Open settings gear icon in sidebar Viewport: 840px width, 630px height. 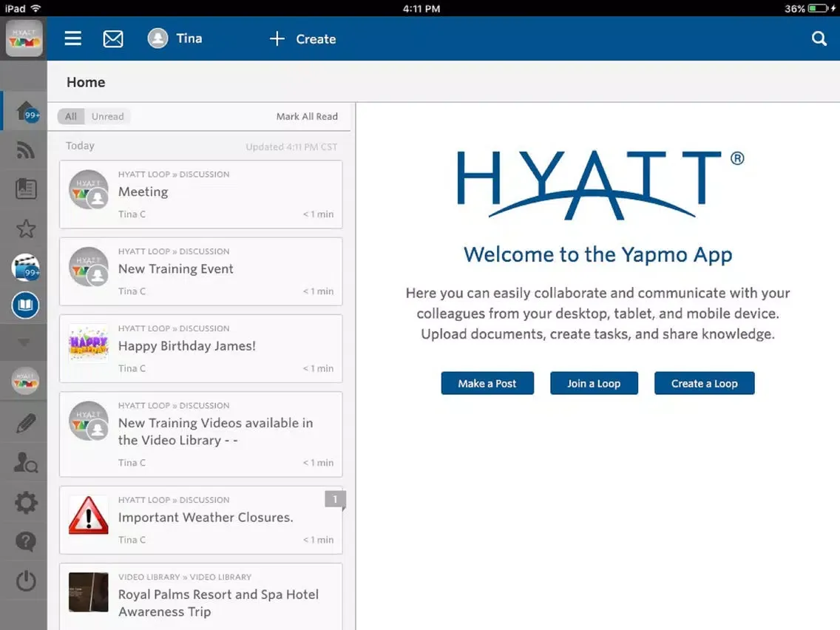[x=26, y=503]
